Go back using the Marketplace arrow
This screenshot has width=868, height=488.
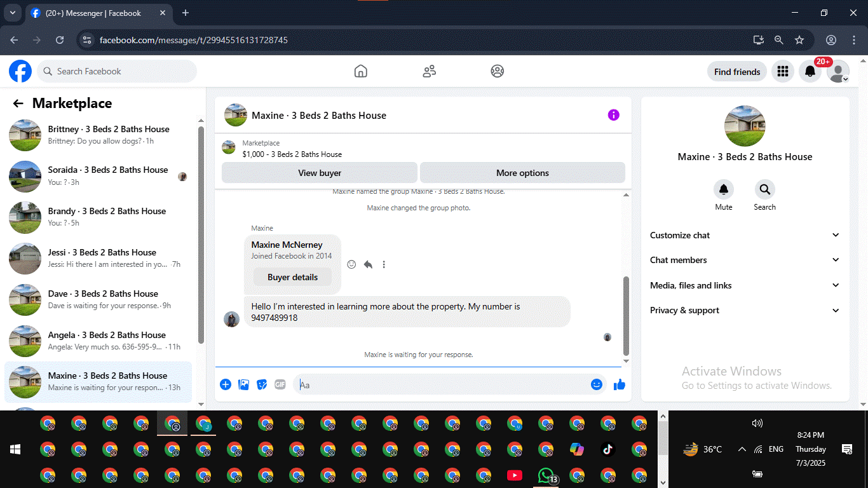18,104
